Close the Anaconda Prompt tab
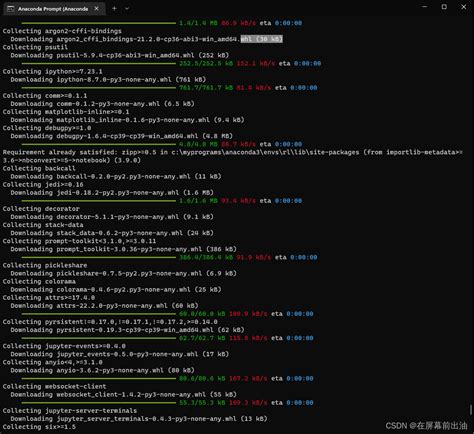The width and height of the screenshot is (474, 434). click(96, 9)
